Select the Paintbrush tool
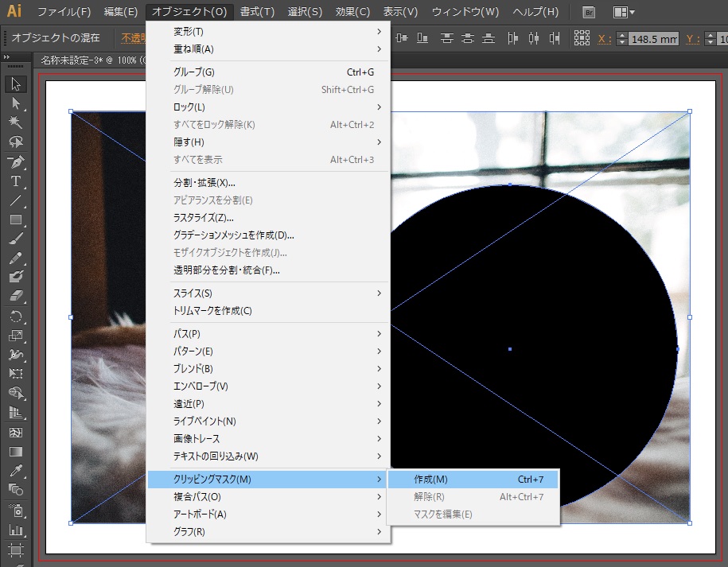Screen dimensions: 728x567 [x=15, y=239]
